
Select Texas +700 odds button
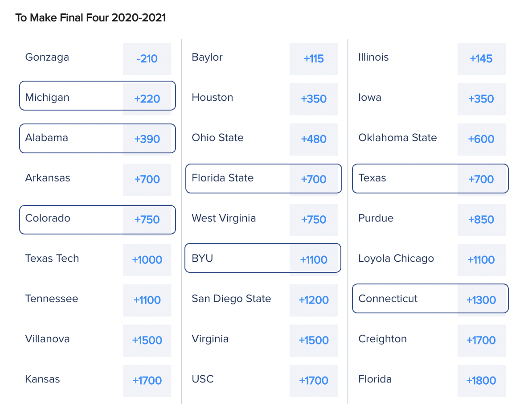[481, 180]
